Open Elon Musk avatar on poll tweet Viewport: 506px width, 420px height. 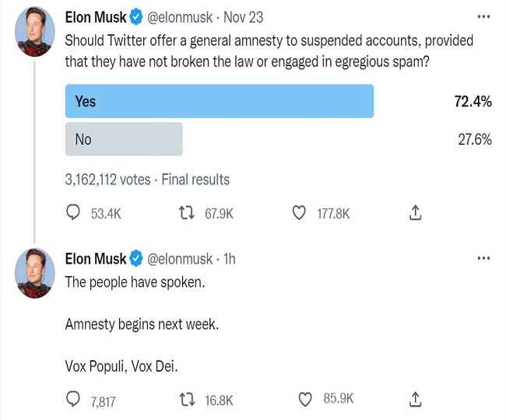coord(34,32)
